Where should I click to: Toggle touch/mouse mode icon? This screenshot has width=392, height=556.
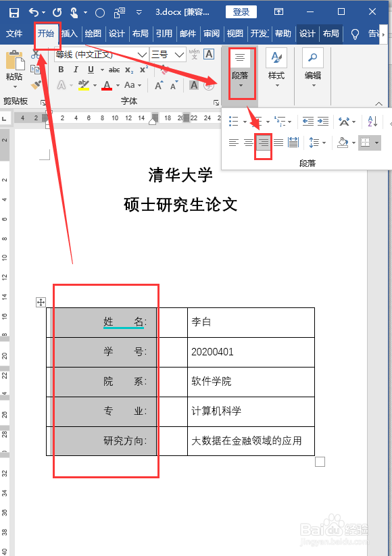coord(74,13)
